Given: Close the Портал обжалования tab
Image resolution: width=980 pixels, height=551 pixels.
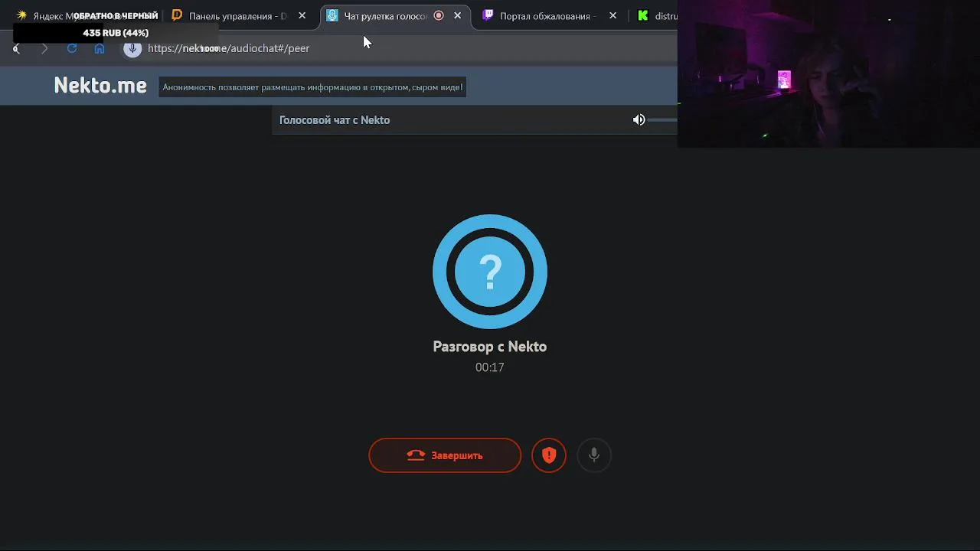Looking at the screenshot, I should pos(612,15).
